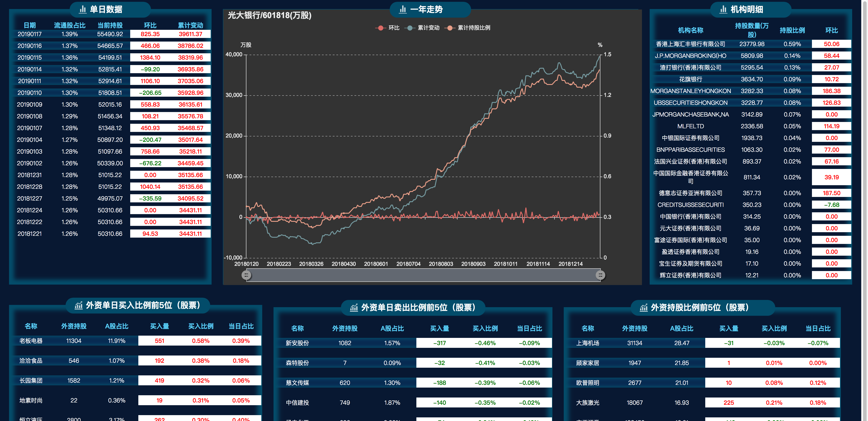
Task: Click the bar chart icon beside 一年走势 title
Action: tap(403, 9)
